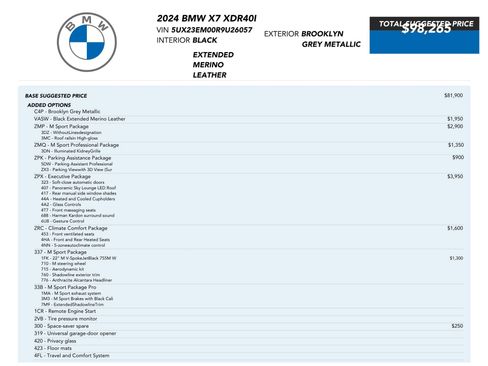This screenshot has height=366, width=488.
Task: Click the VIN number 5UX23EM00R9U26057
Action: (x=212, y=30)
